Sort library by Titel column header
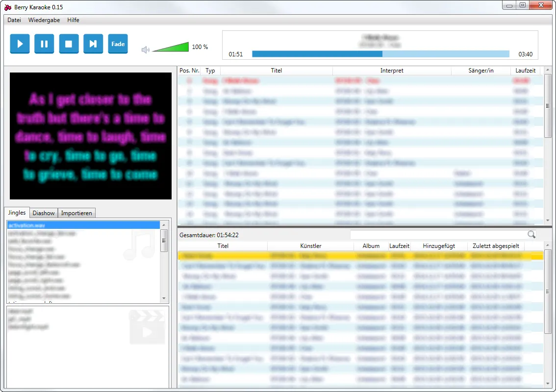This screenshot has width=556, height=392. [x=223, y=246]
